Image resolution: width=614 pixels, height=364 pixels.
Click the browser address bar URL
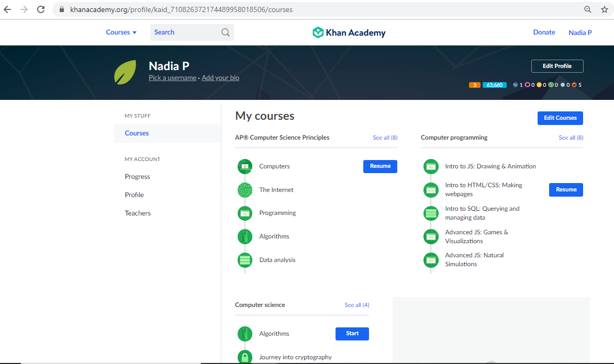(x=181, y=9)
